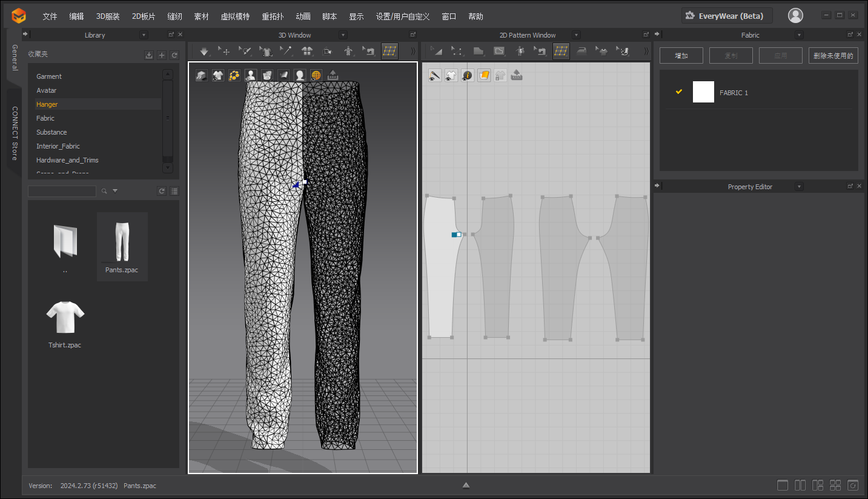868x499 pixels.
Task: Toggle the locked shirt icon in 2D window
Action: pos(500,75)
